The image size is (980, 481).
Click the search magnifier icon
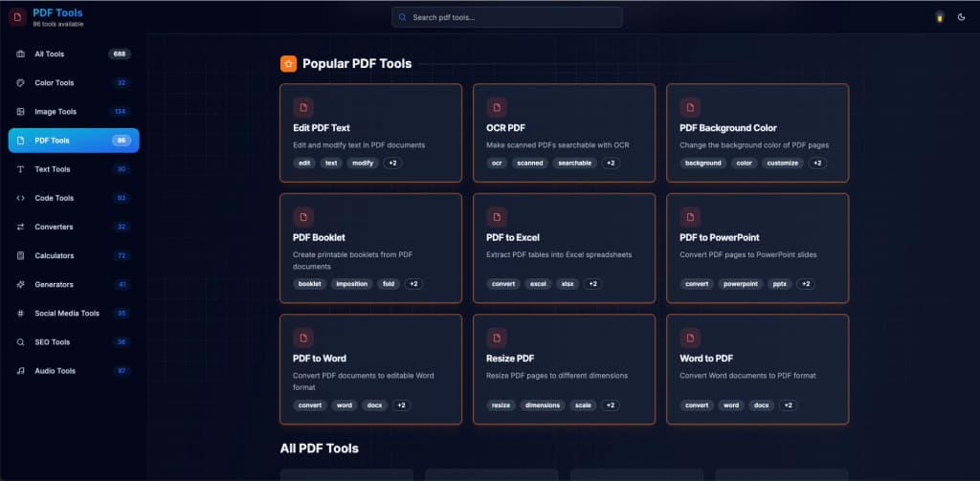click(x=403, y=17)
